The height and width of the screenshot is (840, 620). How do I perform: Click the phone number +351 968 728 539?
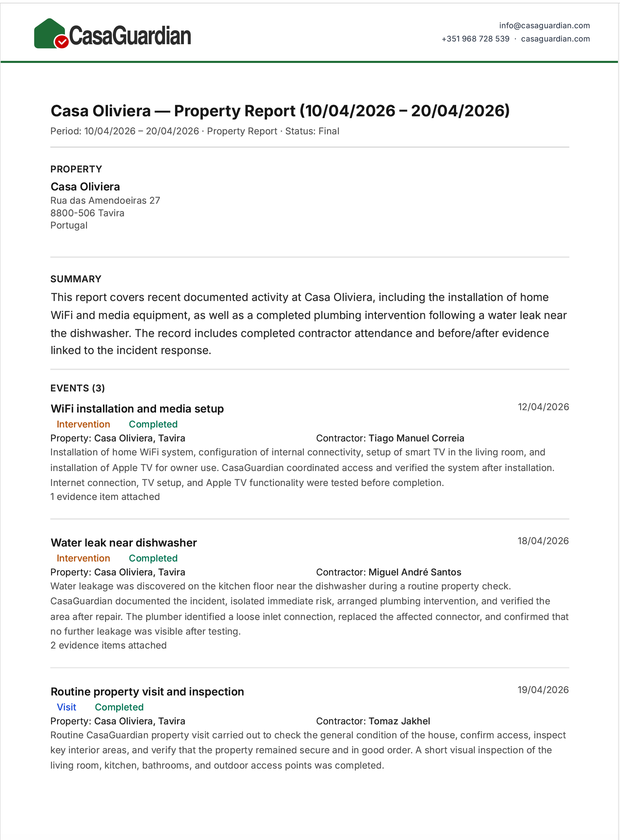pyautogui.click(x=476, y=39)
